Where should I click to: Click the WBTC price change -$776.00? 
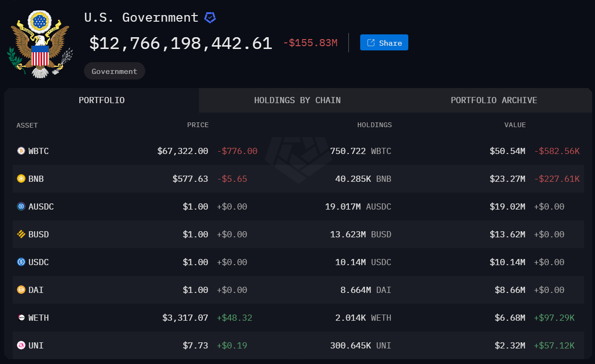237,151
